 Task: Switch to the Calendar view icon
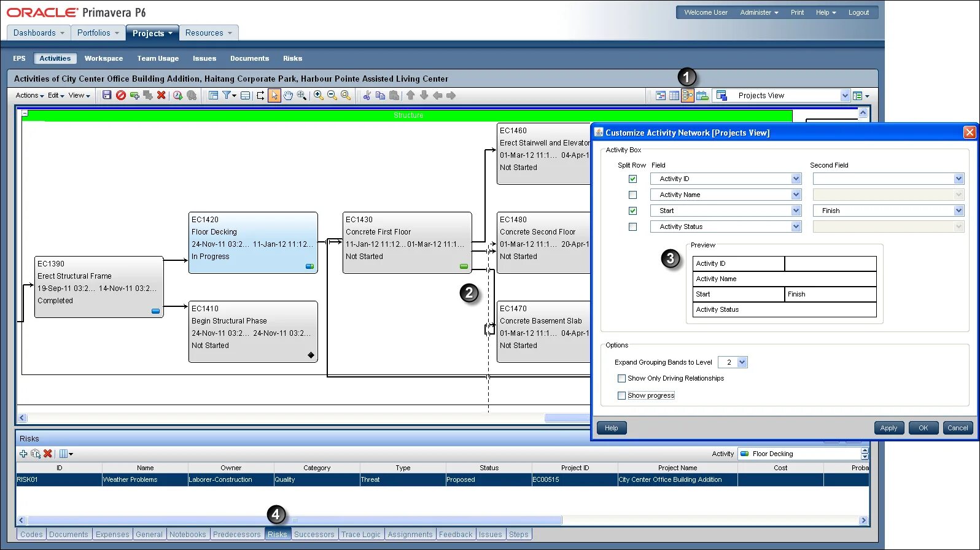tap(702, 96)
